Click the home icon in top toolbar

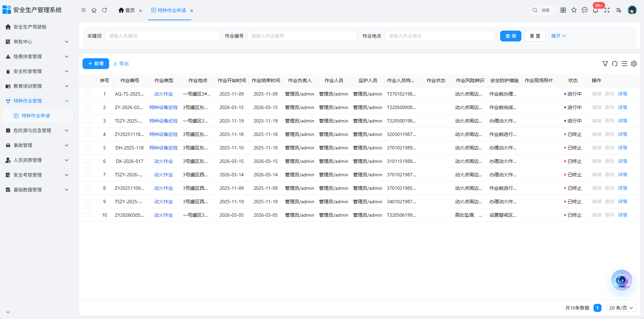tap(94, 10)
